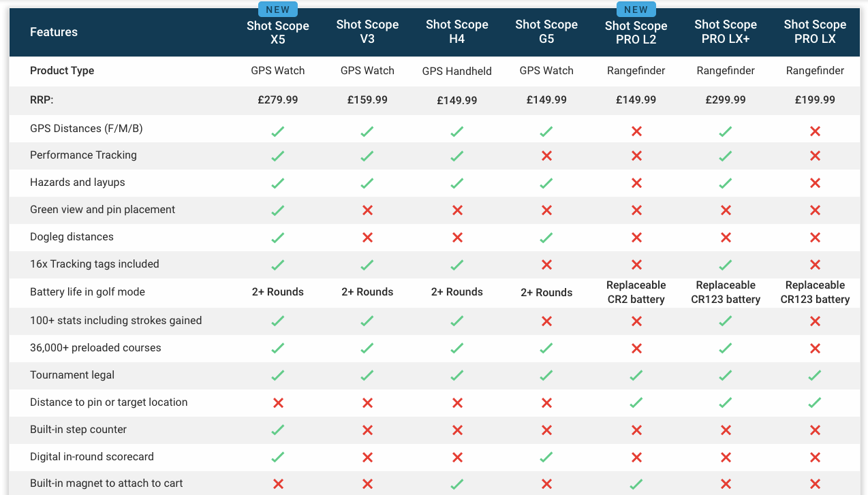This screenshot has height=495, width=868.
Task: Click PRO L2 green check for Tournament legal
Action: click(x=636, y=375)
